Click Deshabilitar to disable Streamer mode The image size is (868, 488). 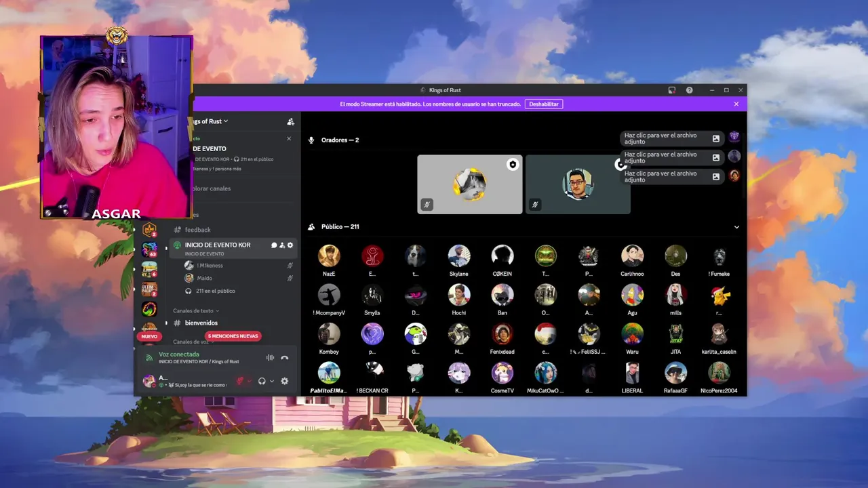tap(544, 104)
